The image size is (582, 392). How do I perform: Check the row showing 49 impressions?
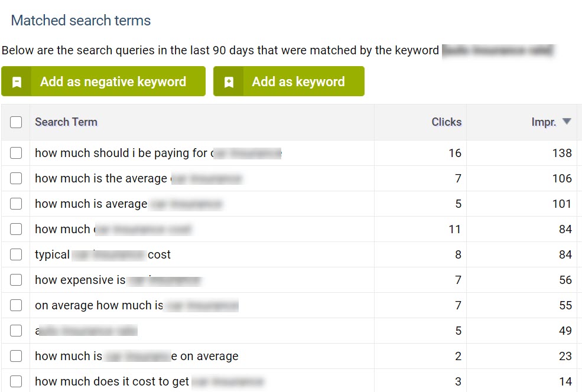[16, 331]
